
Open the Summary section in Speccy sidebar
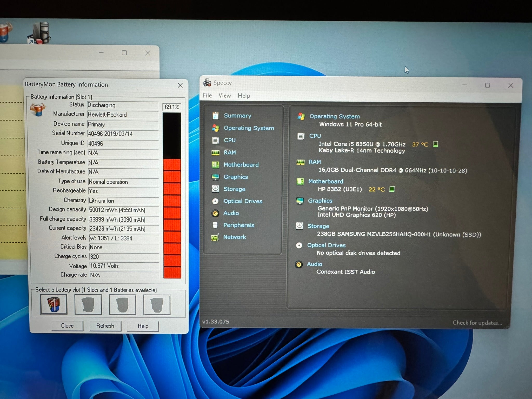click(x=237, y=116)
